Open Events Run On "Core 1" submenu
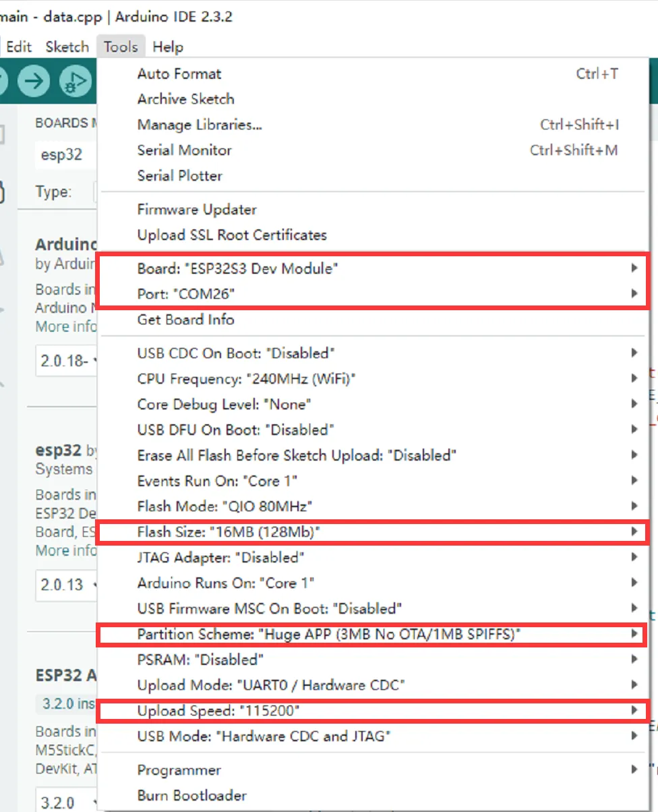 373,481
